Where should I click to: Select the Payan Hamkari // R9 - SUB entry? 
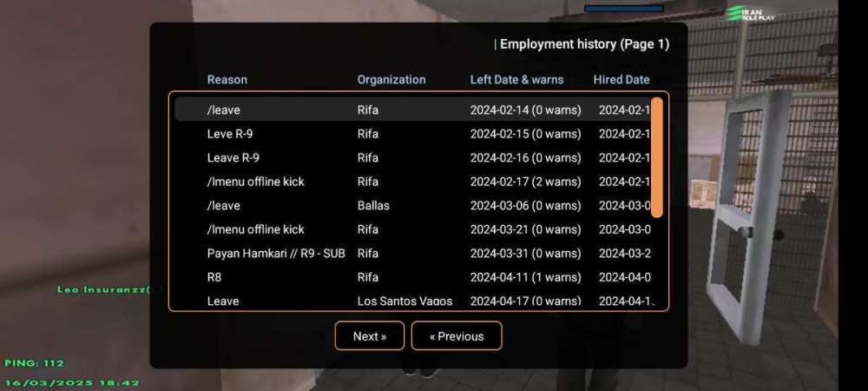276,253
